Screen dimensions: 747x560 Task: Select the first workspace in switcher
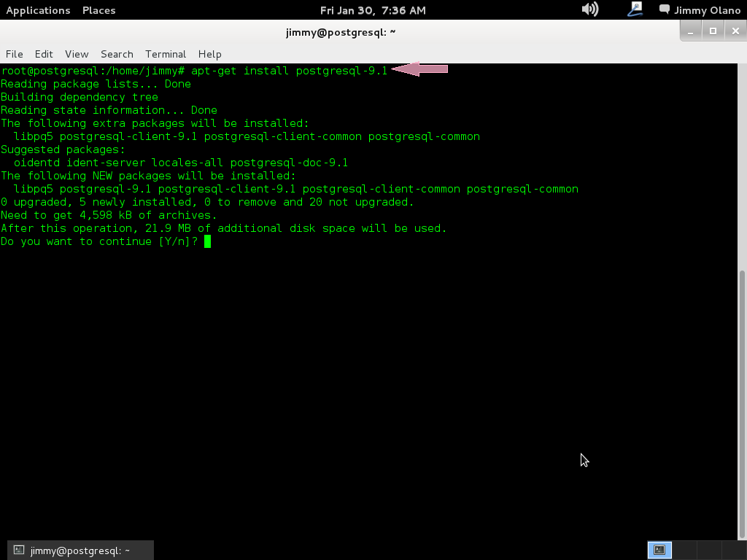(659, 550)
